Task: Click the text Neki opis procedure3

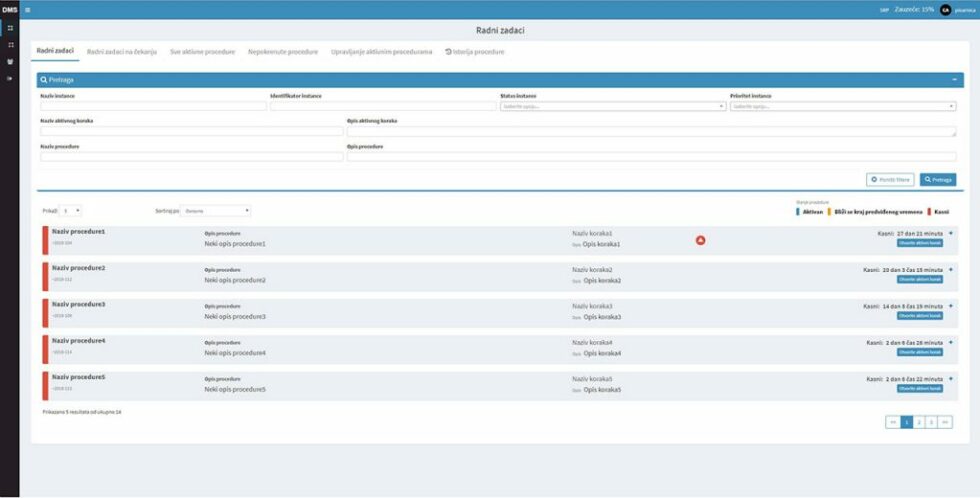Action: (235, 317)
